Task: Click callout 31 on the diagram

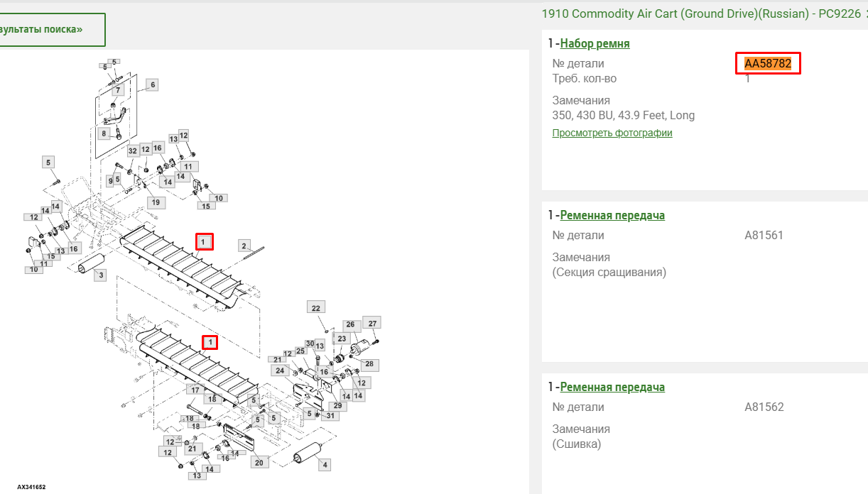Action: pyautogui.click(x=330, y=415)
